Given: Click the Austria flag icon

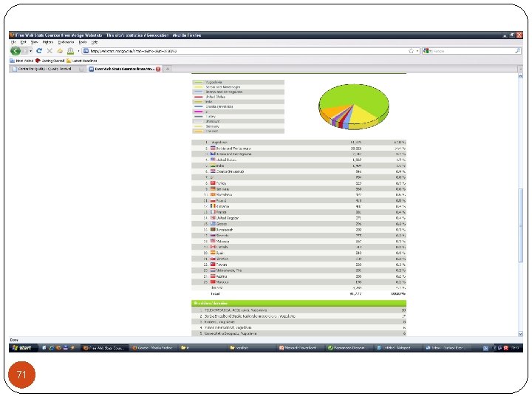Looking at the screenshot, I should click(x=213, y=276).
